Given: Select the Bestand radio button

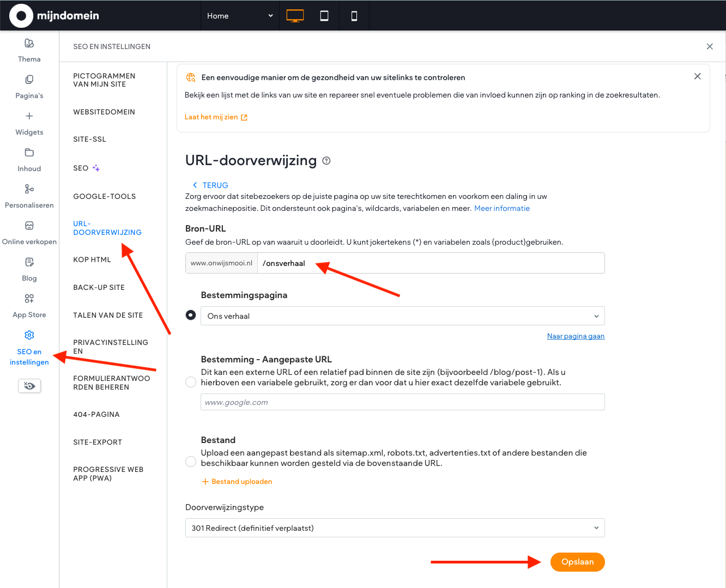Looking at the screenshot, I should (191, 462).
